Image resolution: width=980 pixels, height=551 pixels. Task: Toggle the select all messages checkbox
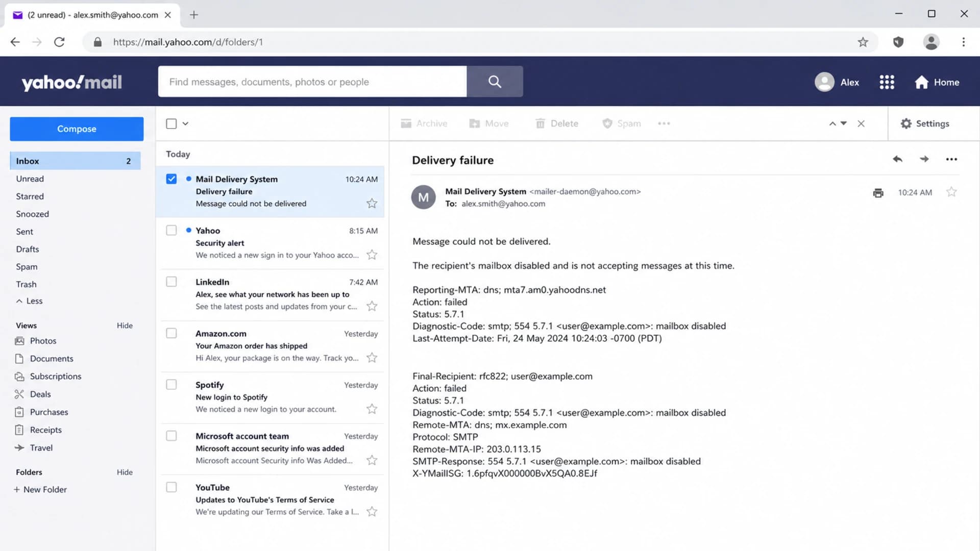(x=171, y=123)
